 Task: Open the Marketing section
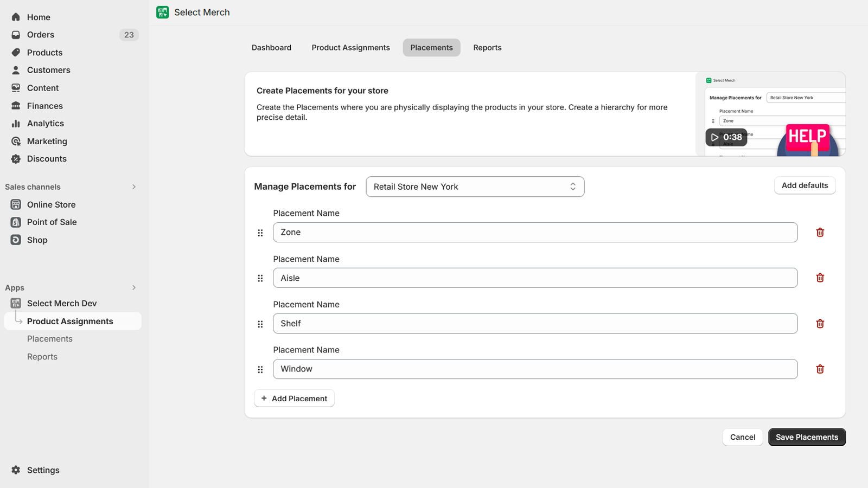tap(46, 141)
